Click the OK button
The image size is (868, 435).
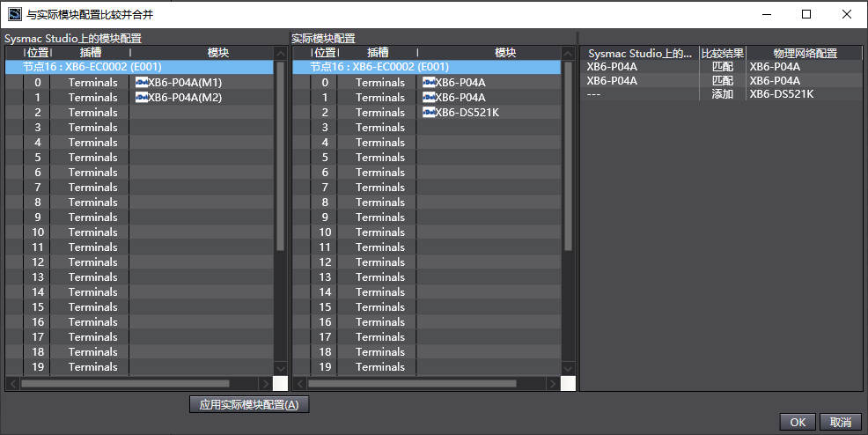pyautogui.click(x=798, y=422)
